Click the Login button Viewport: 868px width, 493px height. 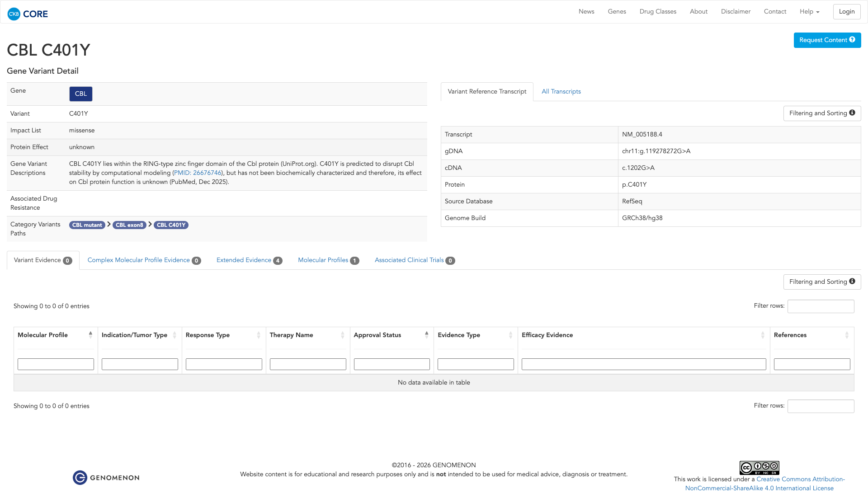pyautogui.click(x=846, y=12)
